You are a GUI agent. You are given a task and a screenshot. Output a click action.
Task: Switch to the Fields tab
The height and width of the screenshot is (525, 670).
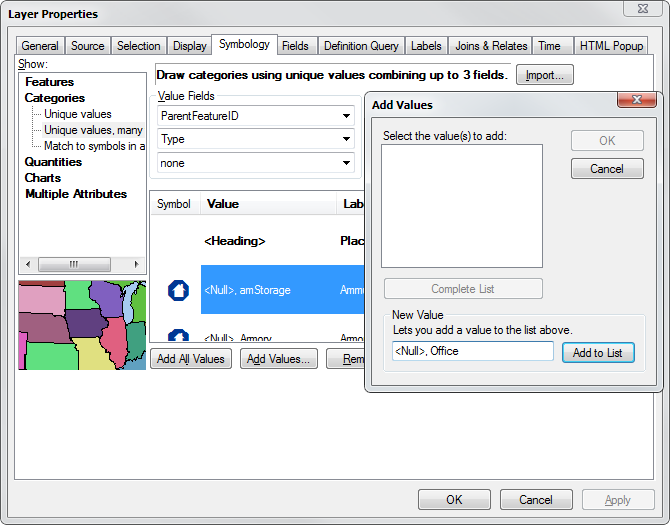coord(295,46)
